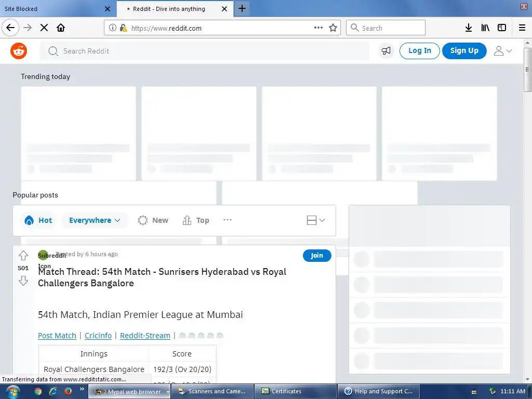
Task: Open a new browser tab
Action: [x=242, y=8]
